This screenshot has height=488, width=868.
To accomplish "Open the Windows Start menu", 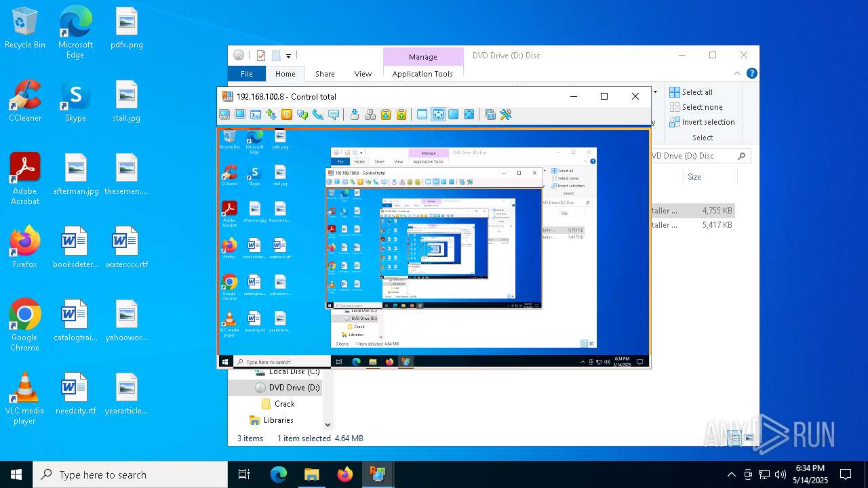I will [16, 474].
